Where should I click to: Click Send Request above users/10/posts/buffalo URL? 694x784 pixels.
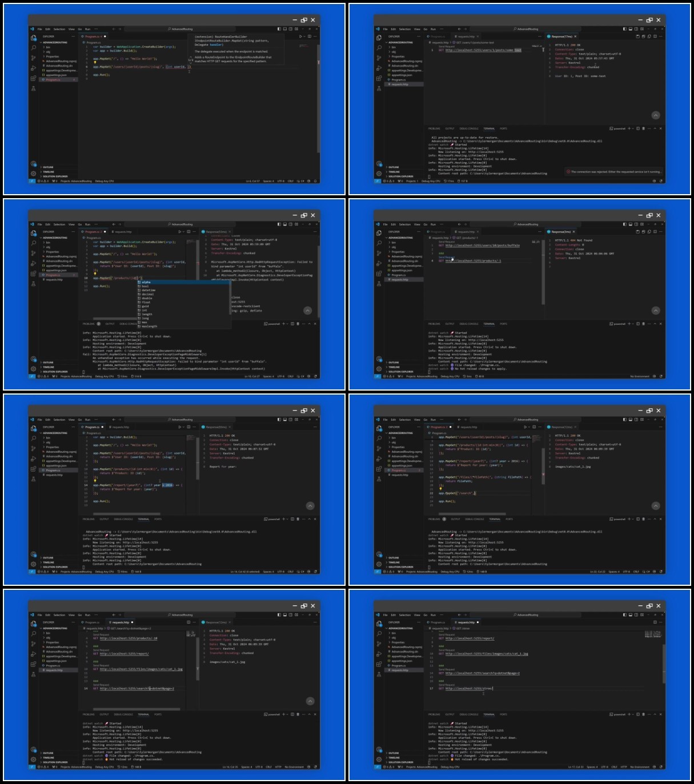click(447, 242)
